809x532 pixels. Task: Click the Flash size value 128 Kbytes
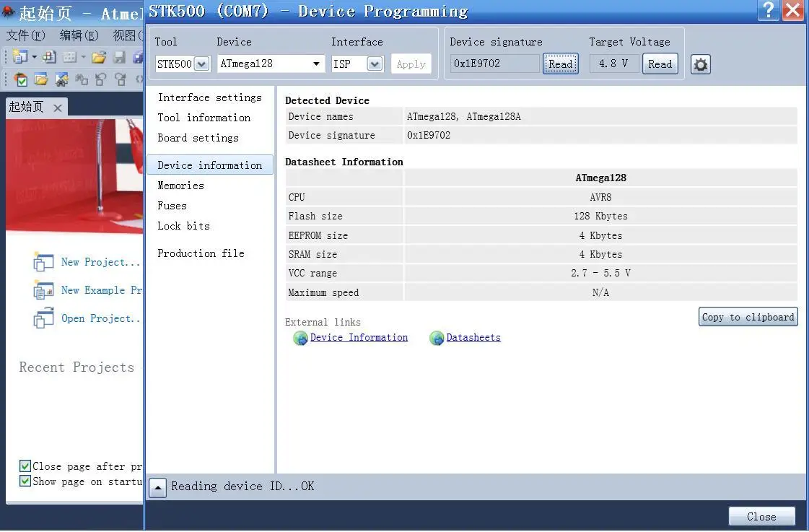pyautogui.click(x=600, y=217)
